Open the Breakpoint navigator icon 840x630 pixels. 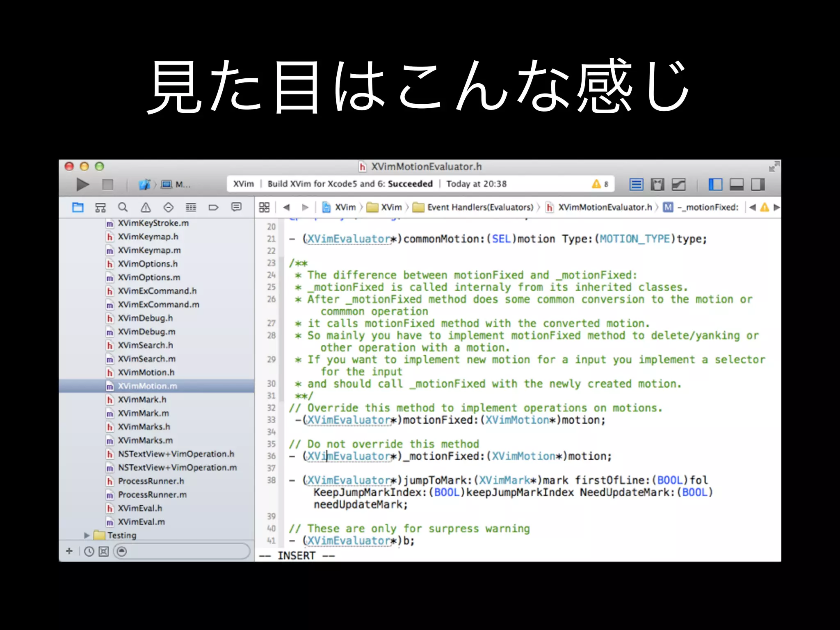pos(213,208)
